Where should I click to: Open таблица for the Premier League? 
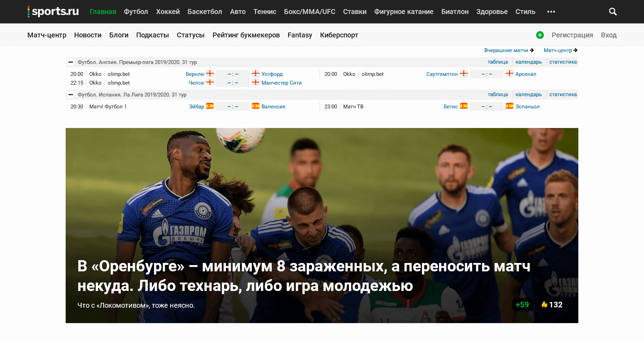click(498, 62)
